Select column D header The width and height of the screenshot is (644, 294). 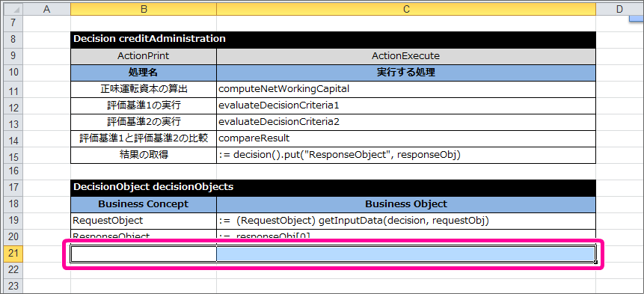click(619, 9)
